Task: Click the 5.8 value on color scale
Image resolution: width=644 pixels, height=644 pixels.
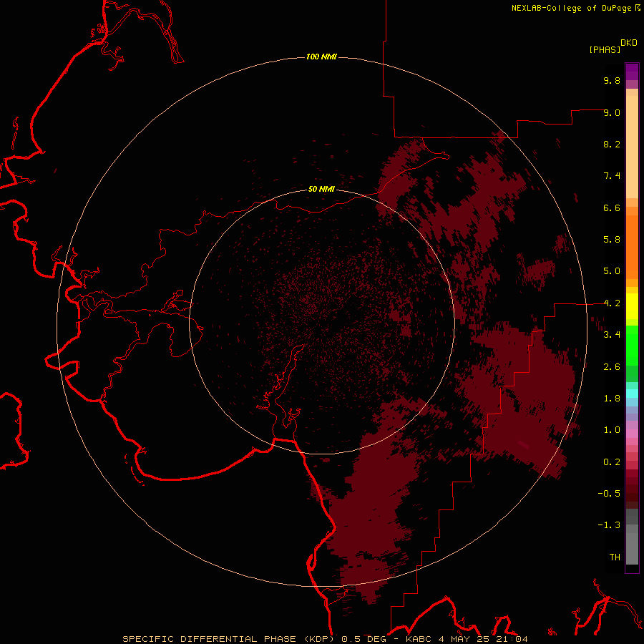Action: tap(612, 240)
